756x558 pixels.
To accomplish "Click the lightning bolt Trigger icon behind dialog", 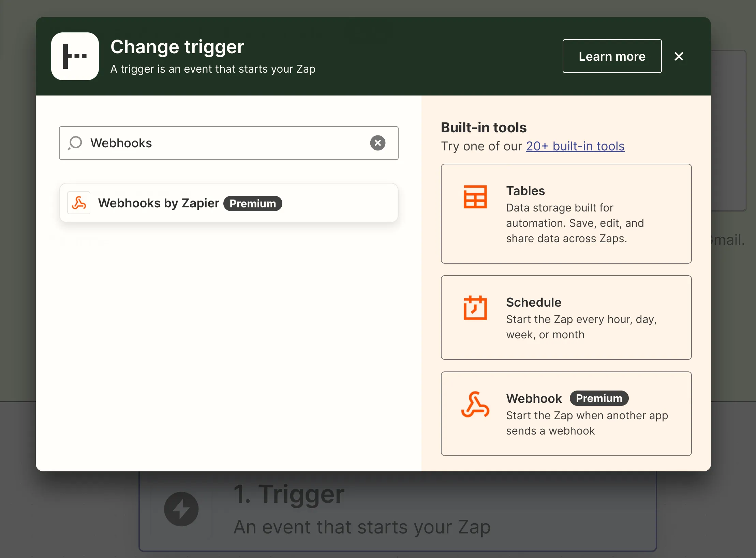I will 181,509.
